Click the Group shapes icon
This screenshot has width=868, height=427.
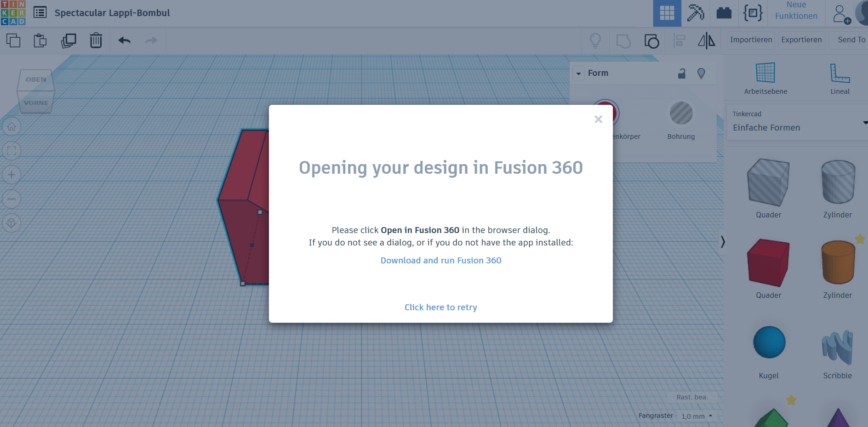[x=623, y=41]
